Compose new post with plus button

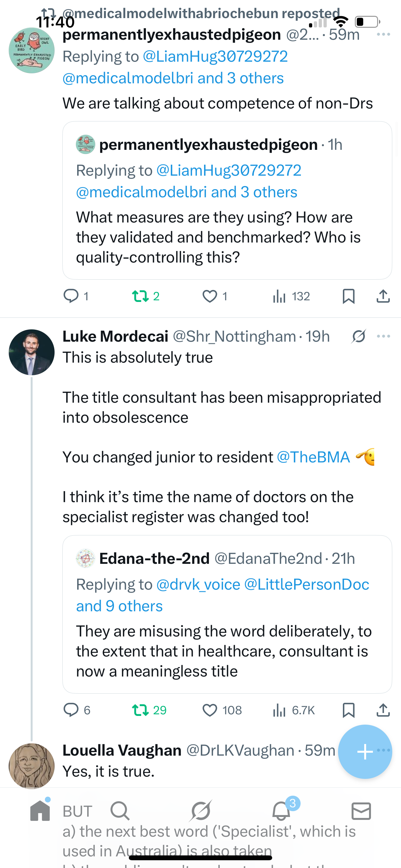click(365, 752)
